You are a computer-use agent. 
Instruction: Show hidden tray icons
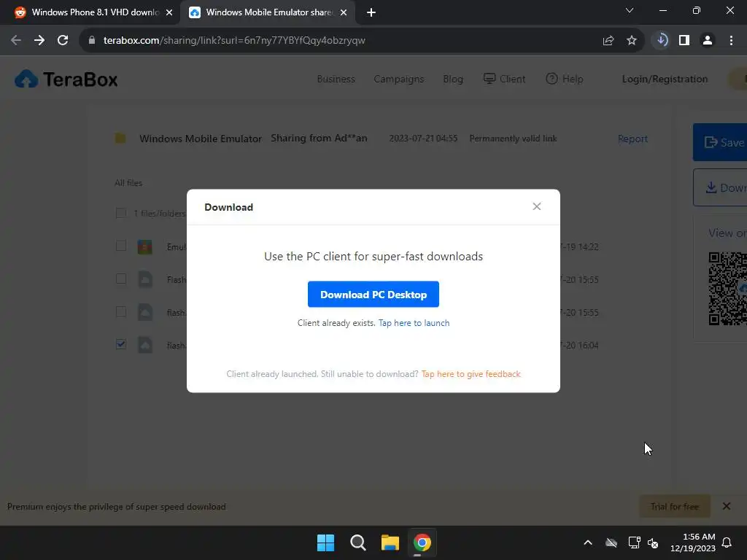tap(588, 542)
